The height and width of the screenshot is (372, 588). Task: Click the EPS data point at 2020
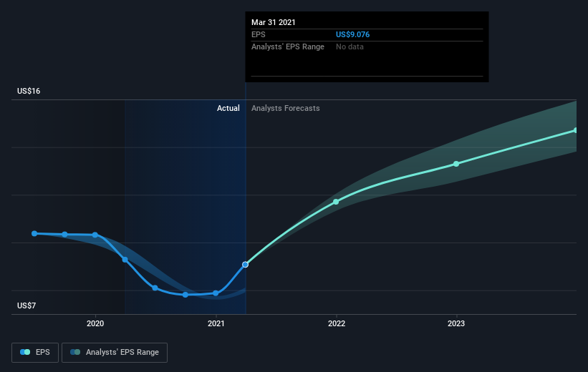(x=95, y=235)
